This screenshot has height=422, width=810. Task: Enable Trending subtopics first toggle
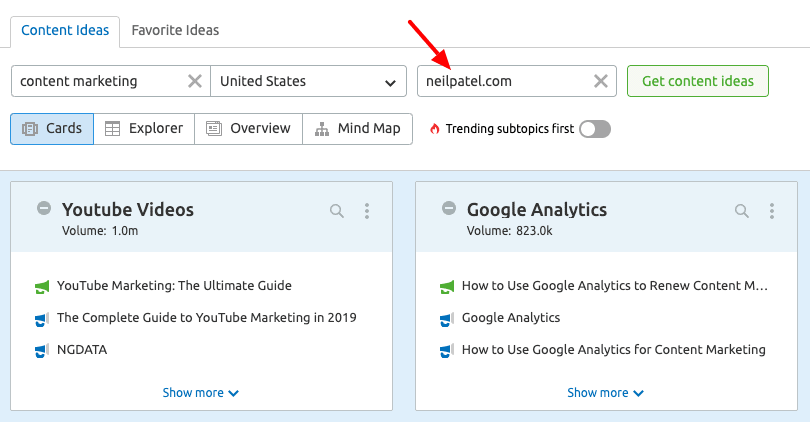[595, 129]
